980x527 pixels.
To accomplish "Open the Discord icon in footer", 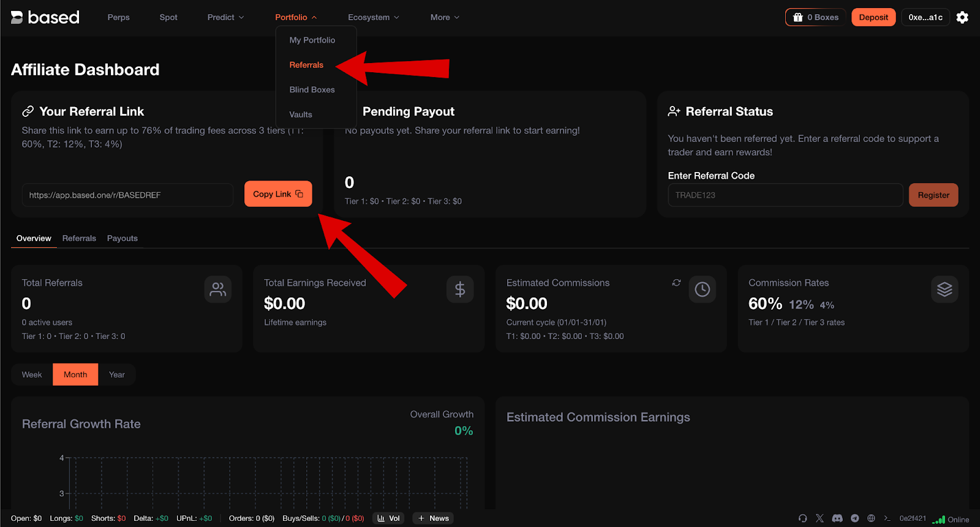I will point(837,518).
